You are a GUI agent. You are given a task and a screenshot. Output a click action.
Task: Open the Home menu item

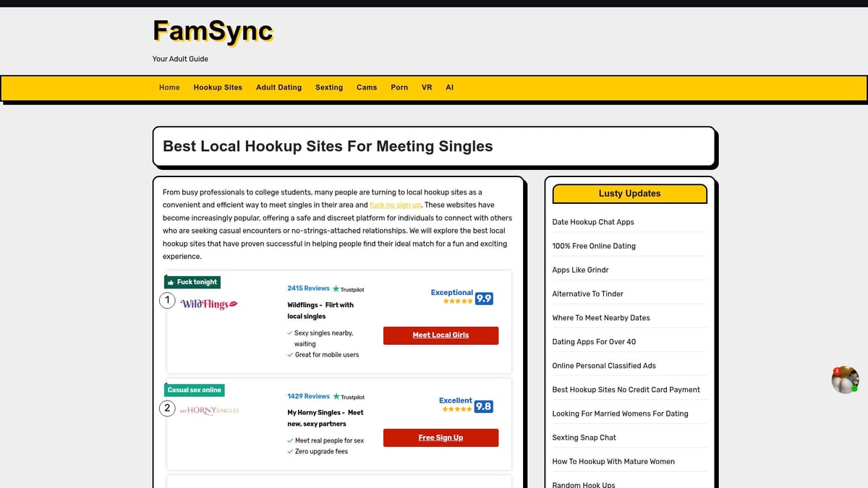pos(169,87)
